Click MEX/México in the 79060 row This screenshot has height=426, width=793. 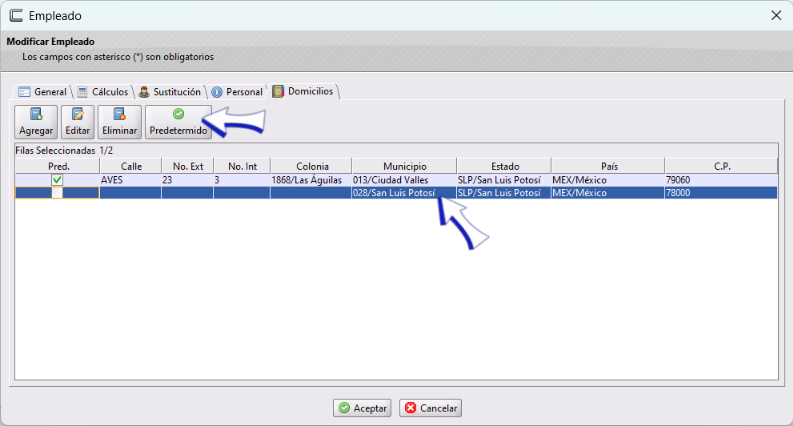click(x=608, y=180)
